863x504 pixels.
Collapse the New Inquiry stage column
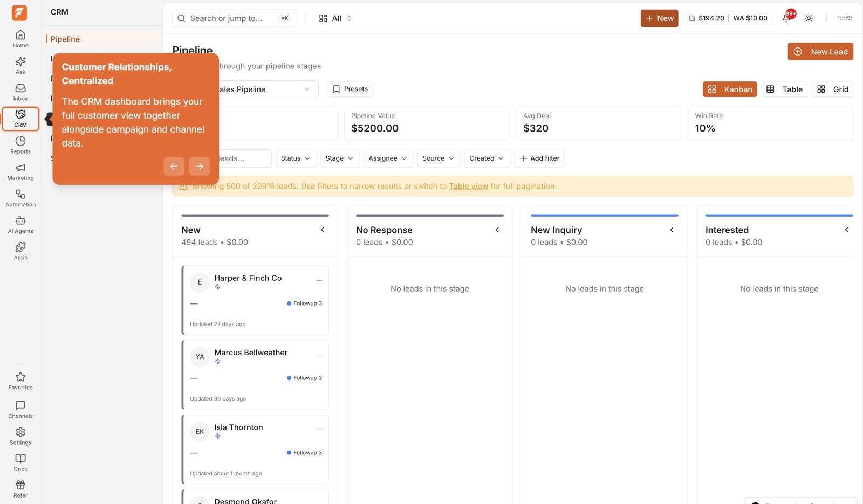[672, 230]
